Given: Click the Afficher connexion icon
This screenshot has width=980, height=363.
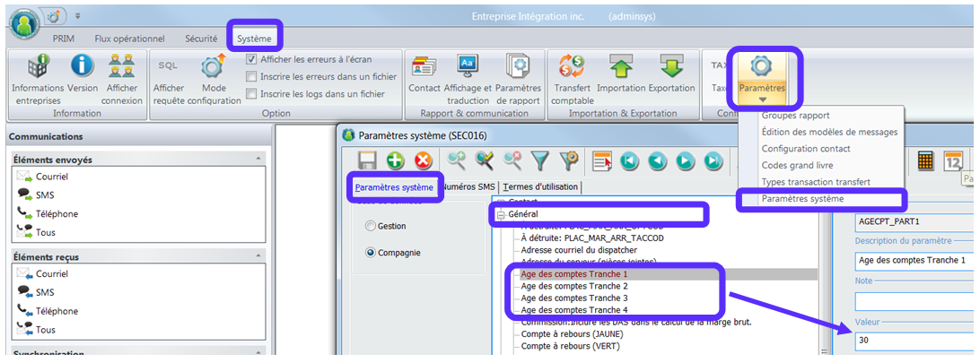Looking at the screenshot, I should pos(122,67).
